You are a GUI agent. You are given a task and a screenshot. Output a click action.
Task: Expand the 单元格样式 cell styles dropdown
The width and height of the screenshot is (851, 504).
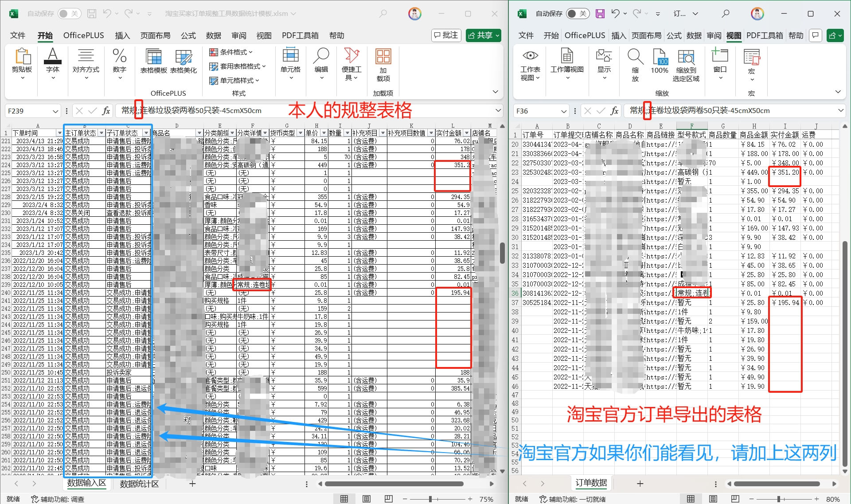(234, 81)
